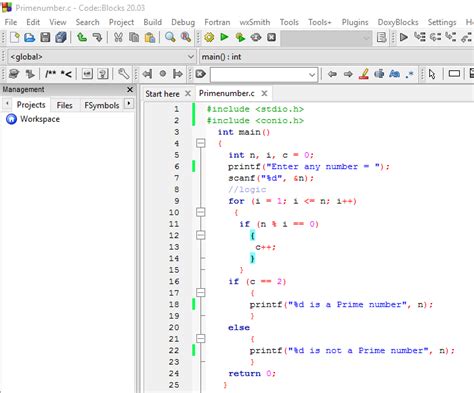Collapse fold marker at line 17

click(x=201, y=293)
